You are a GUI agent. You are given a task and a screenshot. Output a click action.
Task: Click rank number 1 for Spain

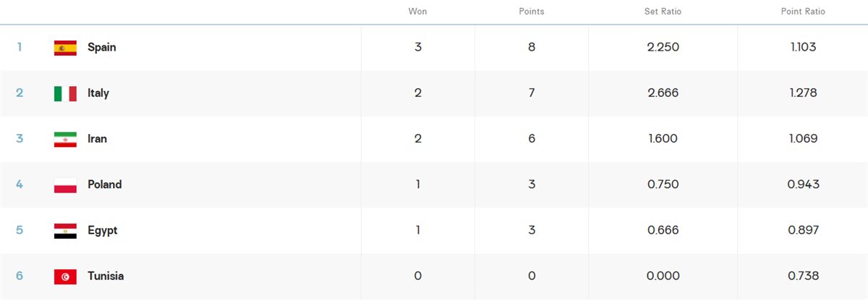click(20, 48)
